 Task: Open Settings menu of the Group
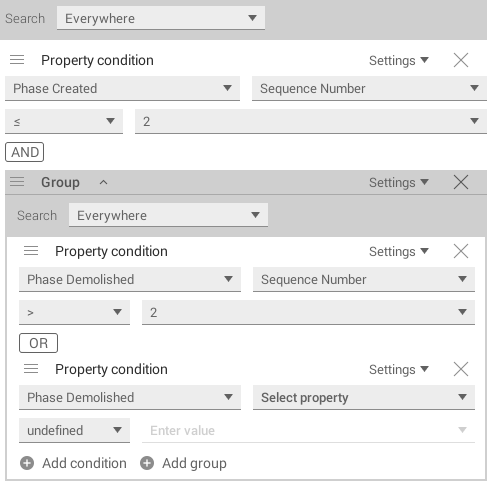(x=399, y=183)
